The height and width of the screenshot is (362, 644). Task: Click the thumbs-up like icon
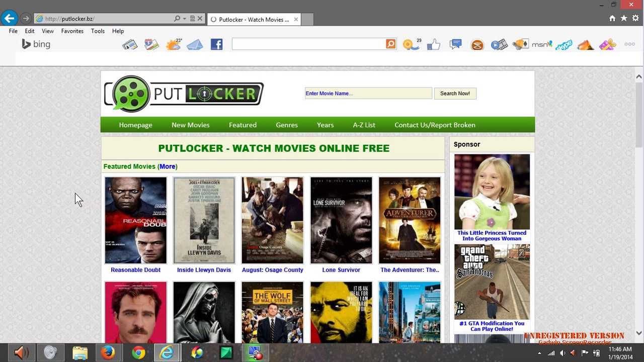(x=434, y=45)
